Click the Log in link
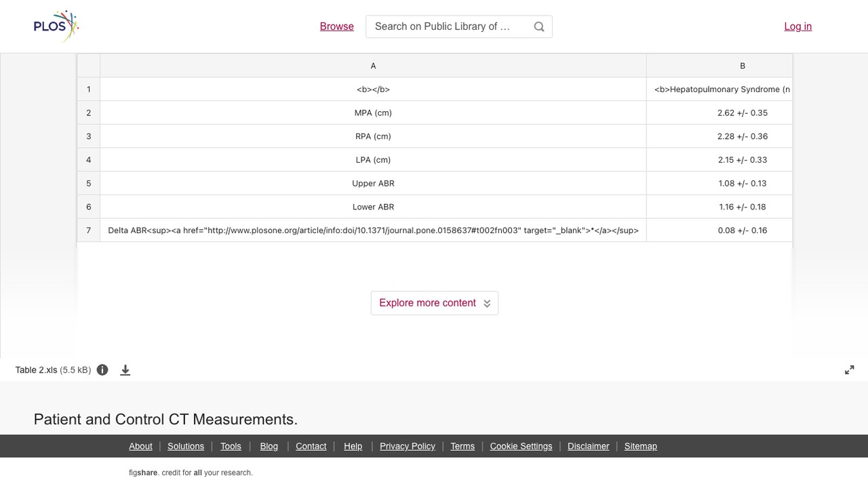Image resolution: width=868 pixels, height=488 pixels. pos(798,26)
